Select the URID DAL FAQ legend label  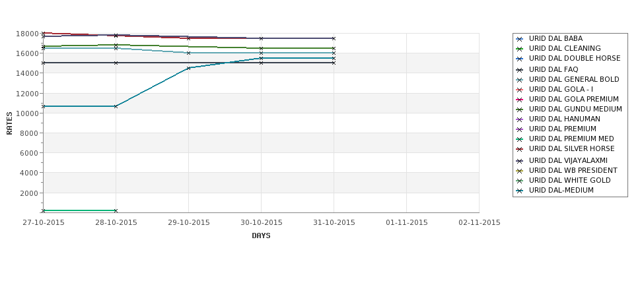tap(554, 70)
